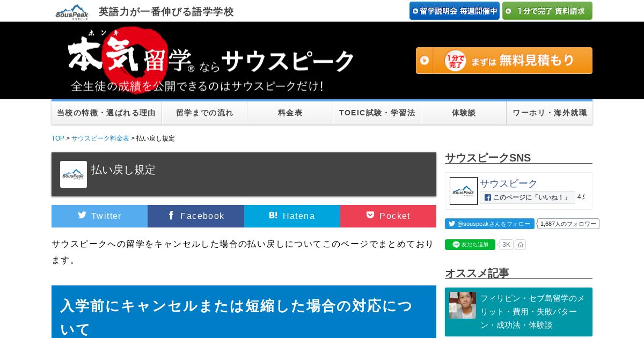Open 料金表 navigation menu item

point(290,113)
